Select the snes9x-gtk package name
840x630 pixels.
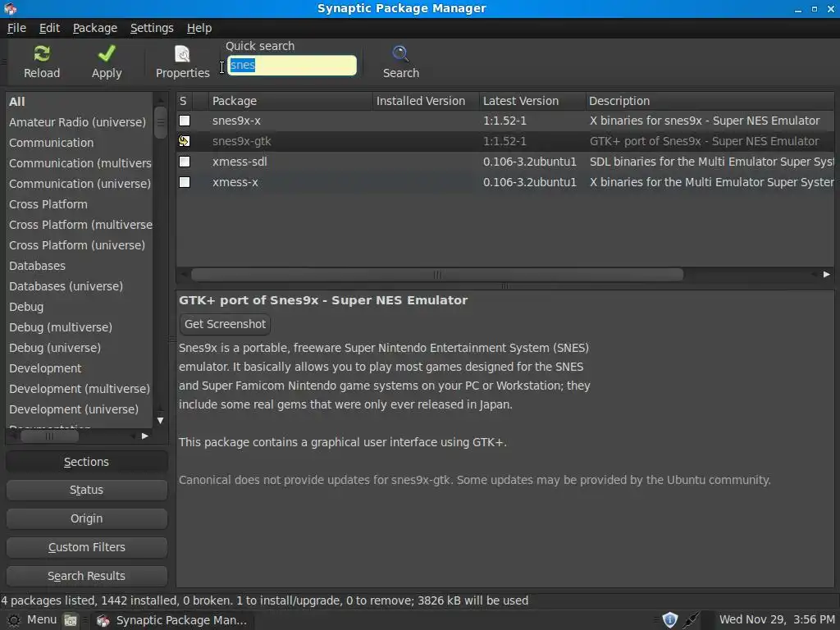tap(242, 141)
